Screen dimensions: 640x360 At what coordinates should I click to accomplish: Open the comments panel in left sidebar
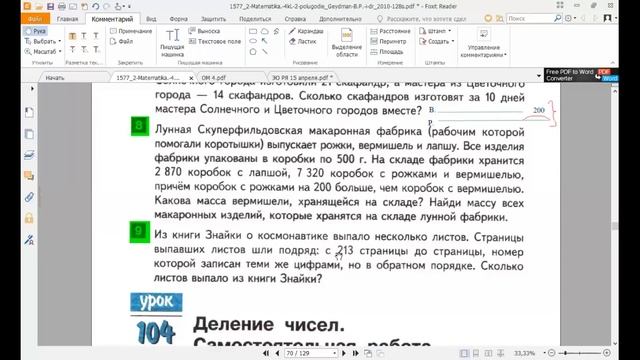[x=29, y=176]
